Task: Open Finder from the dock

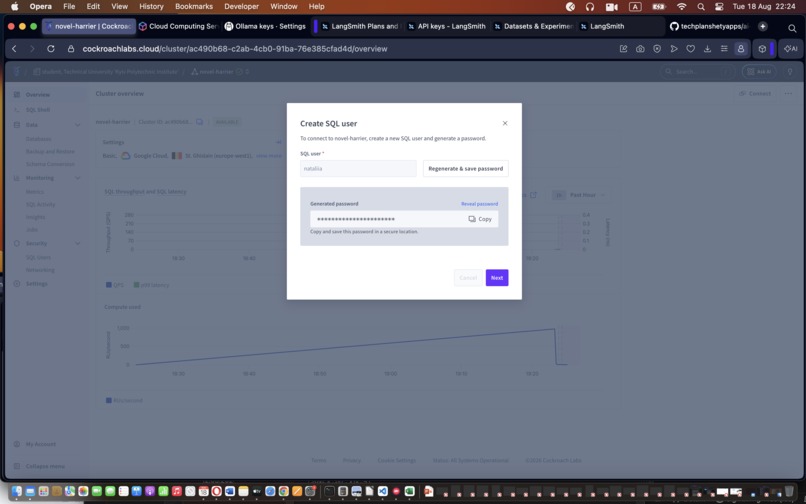Action: (x=16, y=492)
